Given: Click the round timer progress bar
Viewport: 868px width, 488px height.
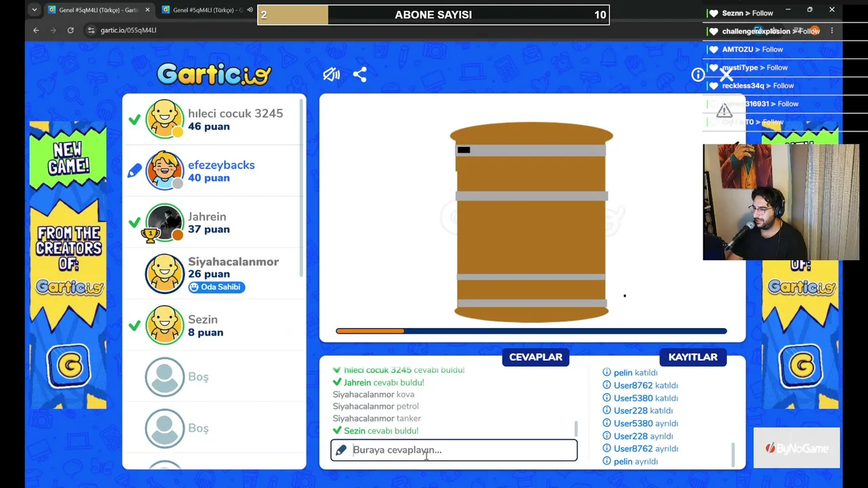Looking at the screenshot, I should tap(531, 331).
